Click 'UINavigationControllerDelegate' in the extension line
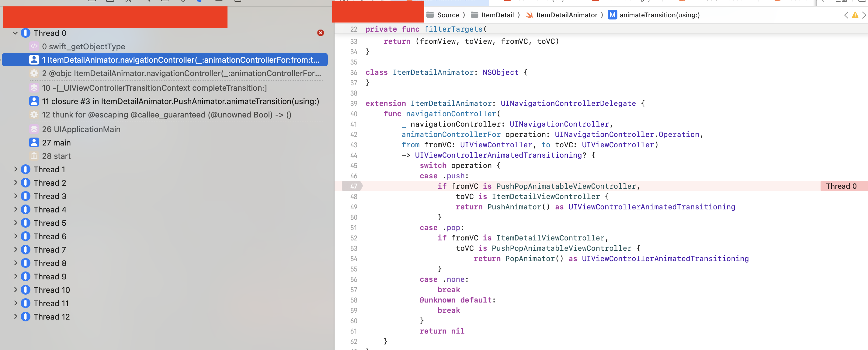 pos(568,103)
